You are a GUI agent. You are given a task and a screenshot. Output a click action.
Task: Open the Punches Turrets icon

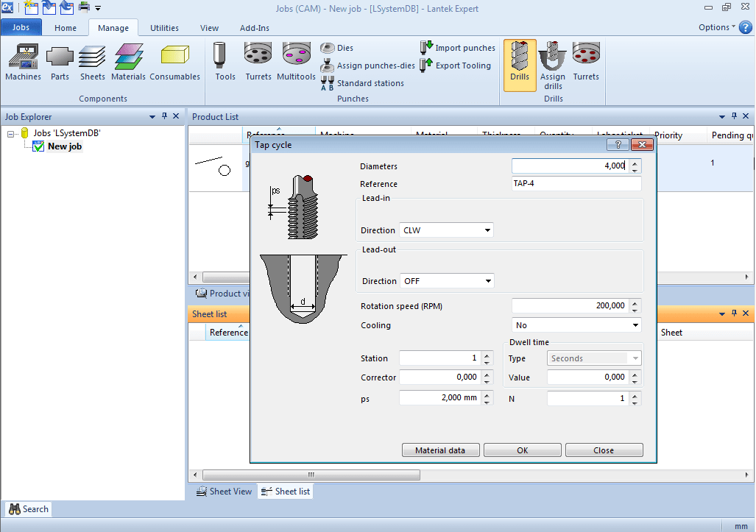[258, 62]
